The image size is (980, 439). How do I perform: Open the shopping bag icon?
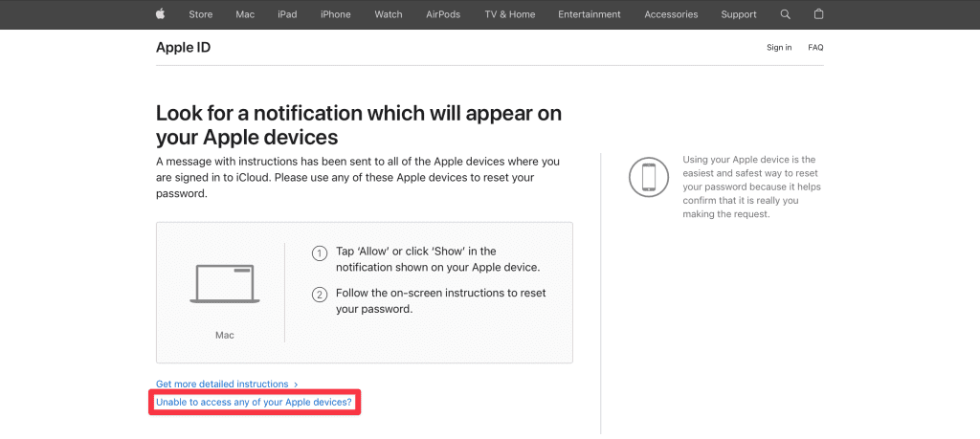pyautogui.click(x=819, y=14)
